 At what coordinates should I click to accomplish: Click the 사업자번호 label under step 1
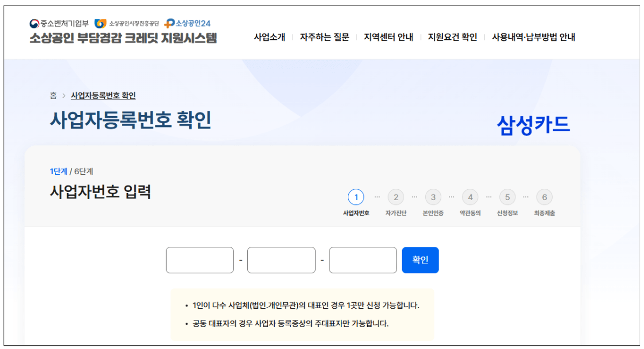pos(356,213)
